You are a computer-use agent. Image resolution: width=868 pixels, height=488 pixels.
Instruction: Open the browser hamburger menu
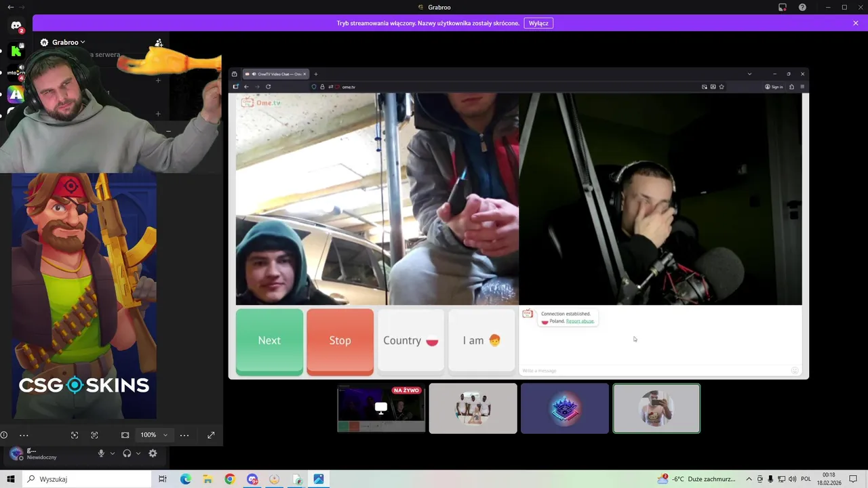802,87
